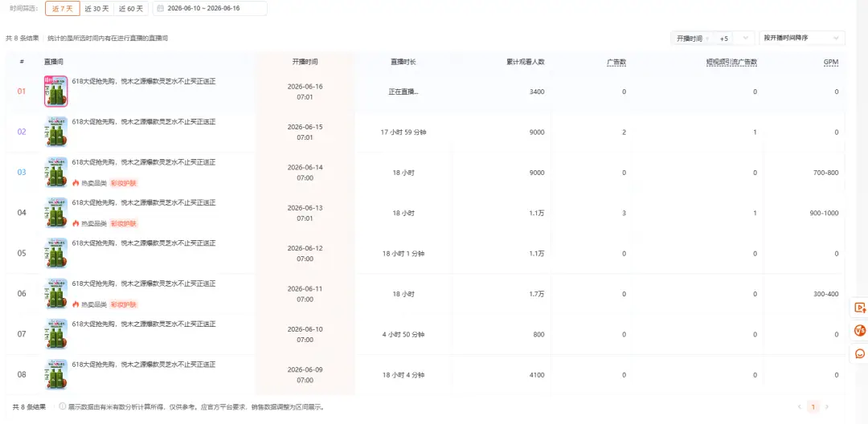Select page 1 in the pagination
The height and width of the screenshot is (424, 868).
(813, 407)
